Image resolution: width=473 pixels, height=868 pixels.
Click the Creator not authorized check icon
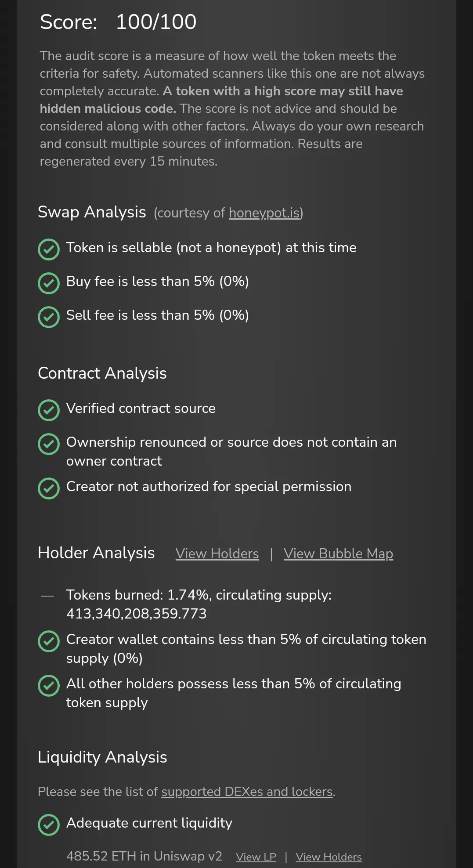click(x=49, y=488)
